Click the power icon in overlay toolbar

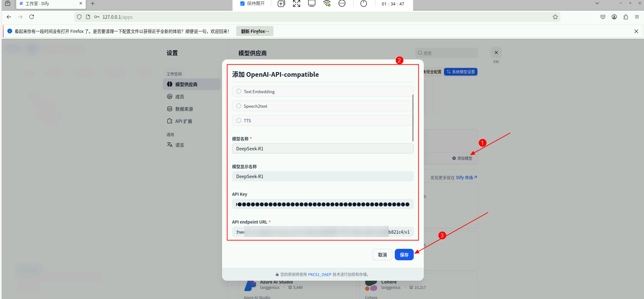click(364, 4)
